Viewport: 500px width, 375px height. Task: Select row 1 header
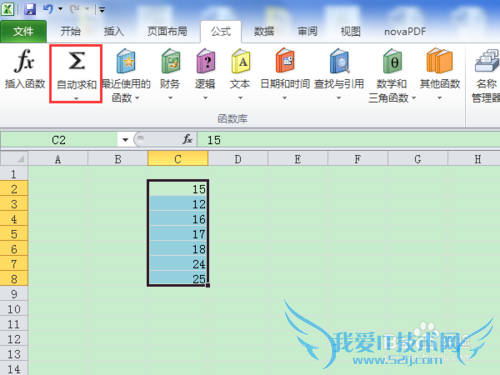coord(14,174)
